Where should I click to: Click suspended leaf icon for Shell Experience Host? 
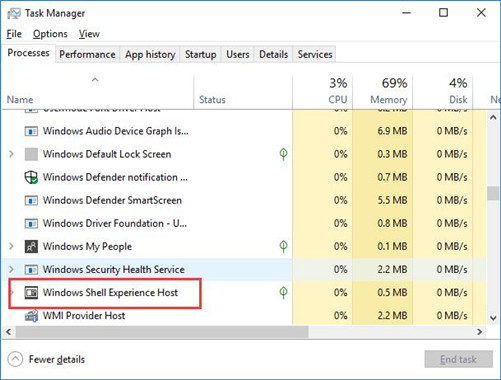pyautogui.click(x=283, y=292)
